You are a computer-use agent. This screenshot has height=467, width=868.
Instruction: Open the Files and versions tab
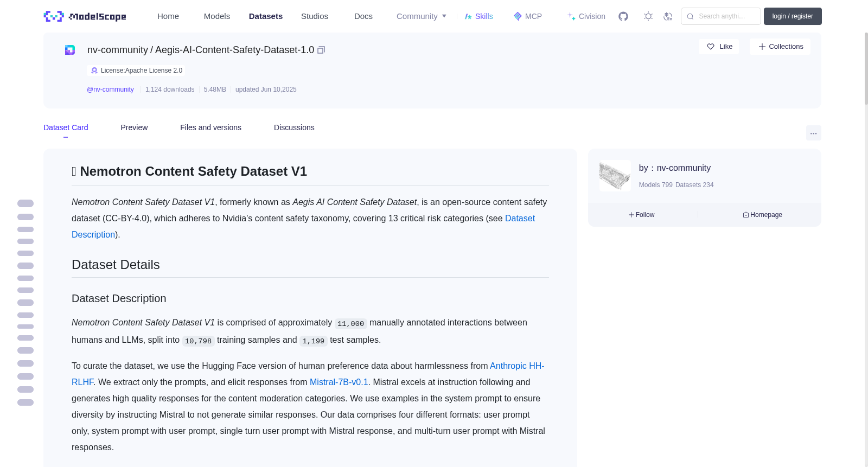210,127
